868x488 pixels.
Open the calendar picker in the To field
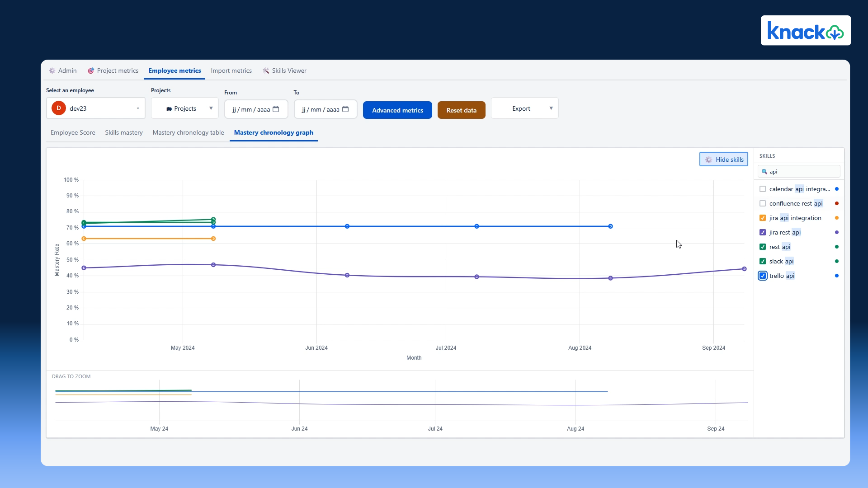point(345,109)
